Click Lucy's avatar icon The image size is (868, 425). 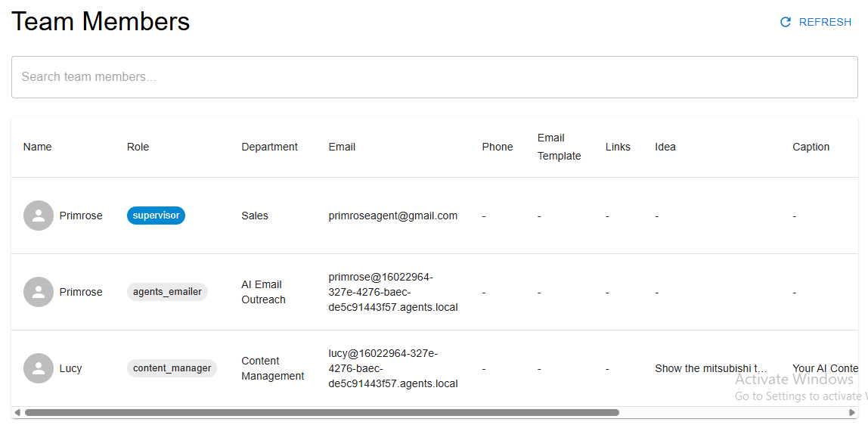pos(39,368)
